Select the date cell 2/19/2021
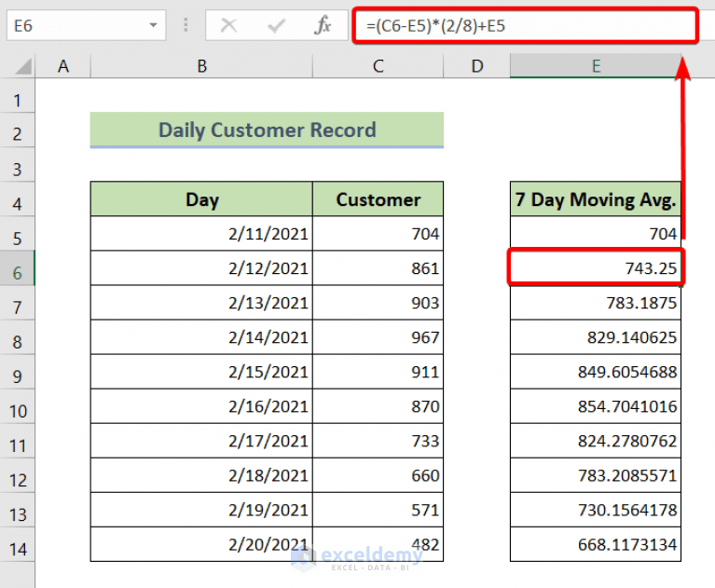This screenshot has width=715, height=588. click(201, 510)
